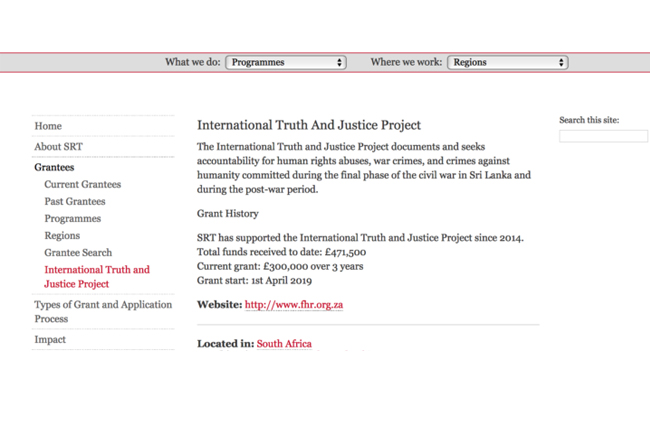
Task: Open Current Grantees in sidebar
Action: [x=82, y=184]
